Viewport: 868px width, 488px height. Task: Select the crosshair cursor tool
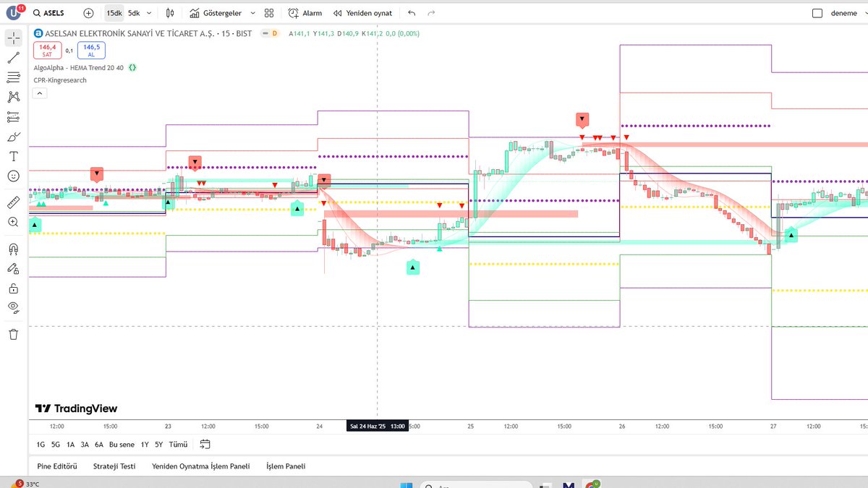click(14, 38)
